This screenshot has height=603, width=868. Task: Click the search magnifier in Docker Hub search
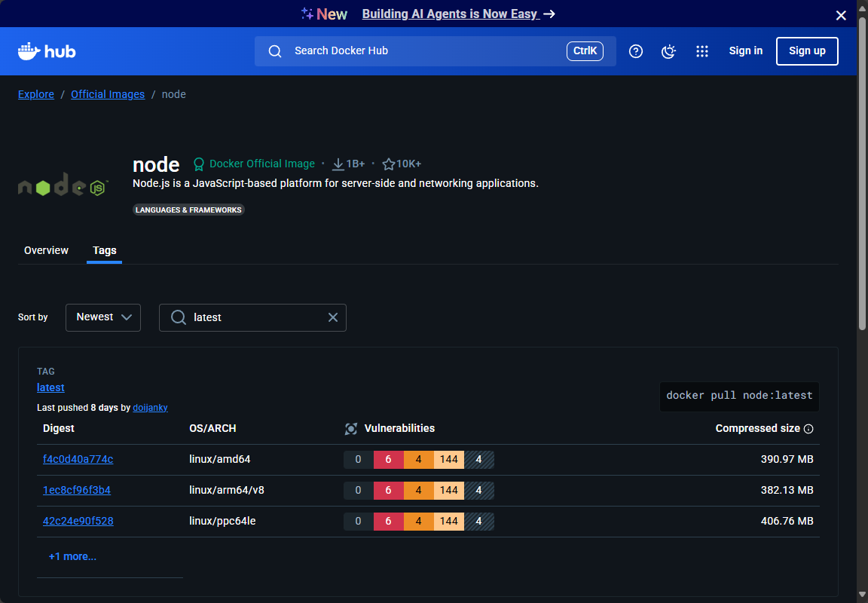click(x=275, y=51)
